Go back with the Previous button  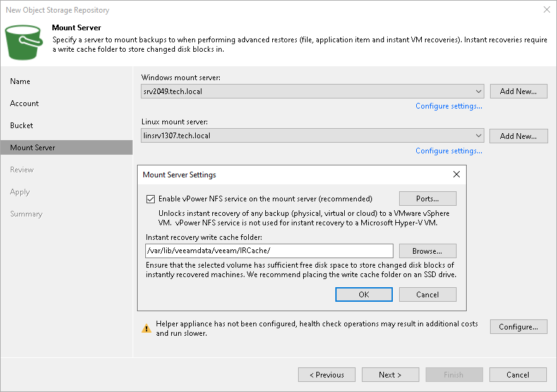[327, 374]
